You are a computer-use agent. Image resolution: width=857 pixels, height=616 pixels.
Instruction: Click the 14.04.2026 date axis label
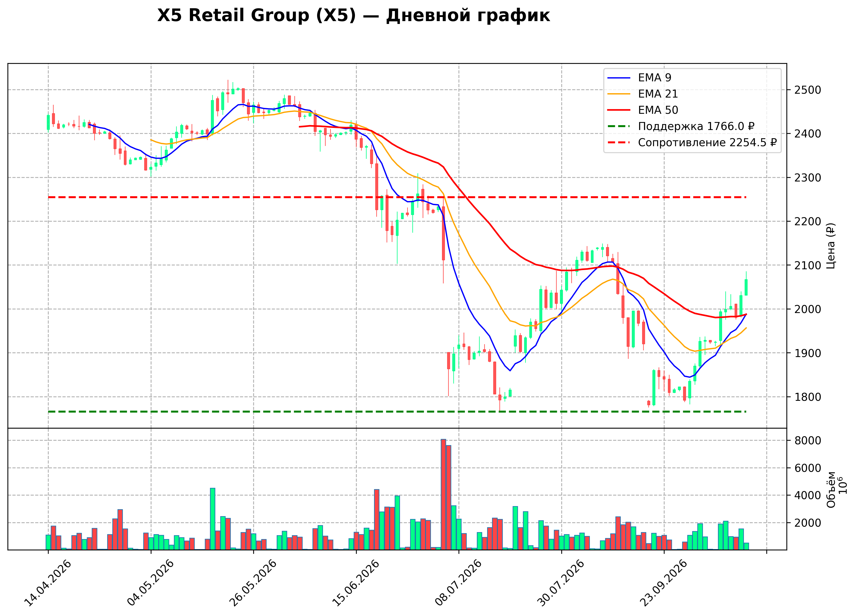pos(47,583)
